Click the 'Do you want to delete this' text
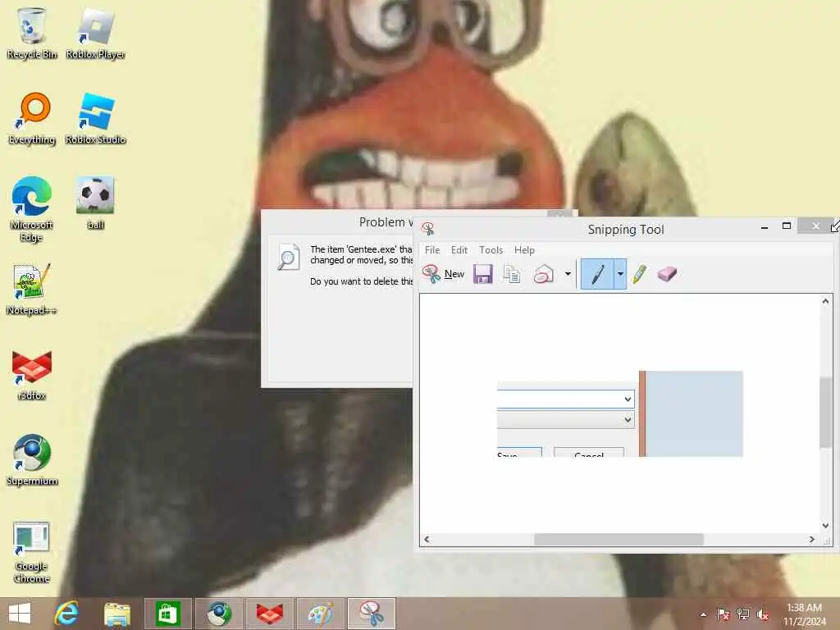 click(x=362, y=281)
